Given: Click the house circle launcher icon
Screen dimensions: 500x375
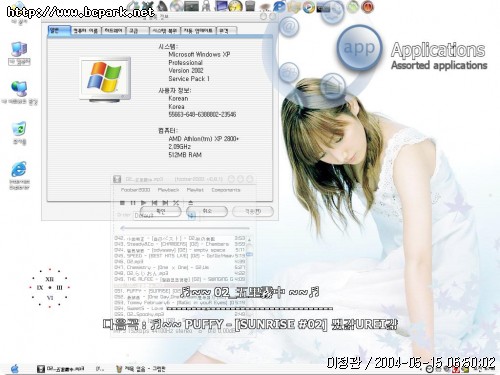Looking at the screenshot, I should 332,85.
